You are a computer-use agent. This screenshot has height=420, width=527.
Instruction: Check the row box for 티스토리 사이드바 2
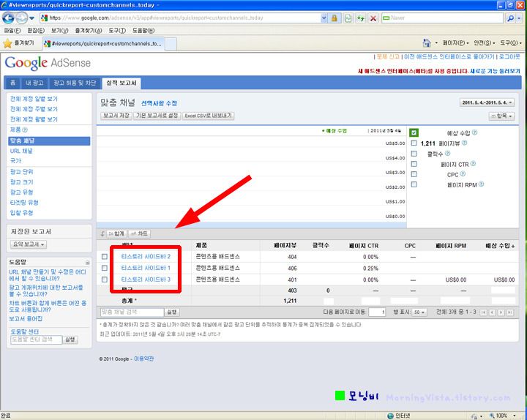[x=105, y=257]
